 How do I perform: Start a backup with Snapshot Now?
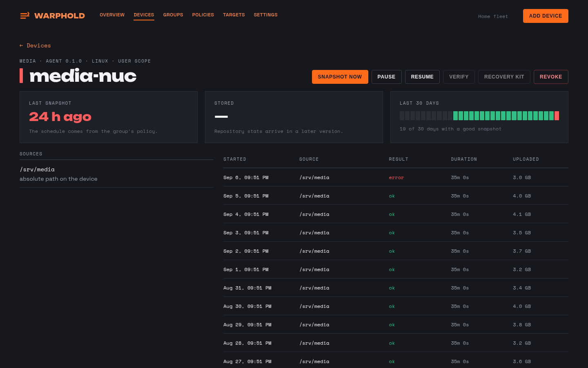pyautogui.click(x=340, y=77)
